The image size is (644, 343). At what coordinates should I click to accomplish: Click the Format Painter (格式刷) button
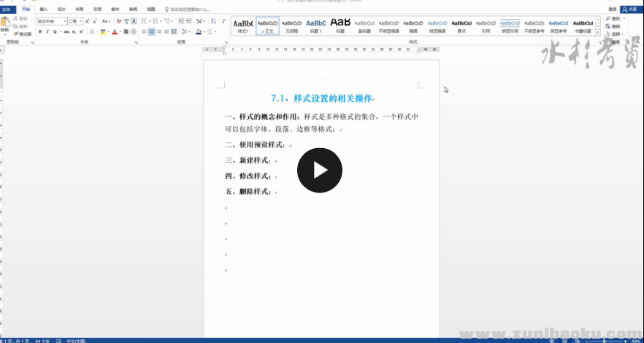click(23, 34)
